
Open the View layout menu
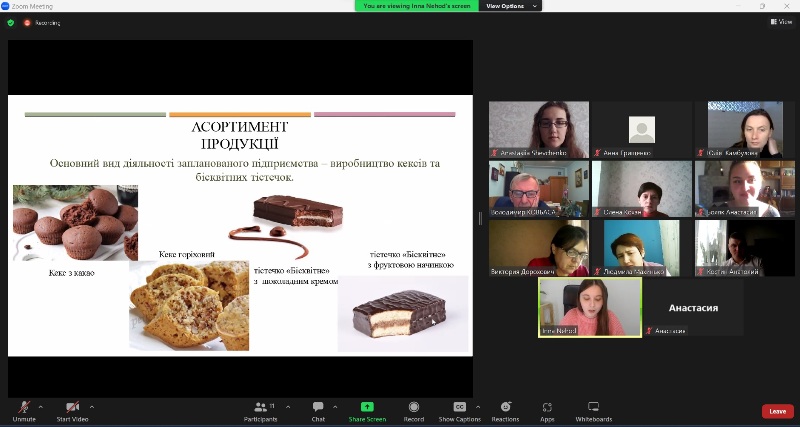click(781, 22)
